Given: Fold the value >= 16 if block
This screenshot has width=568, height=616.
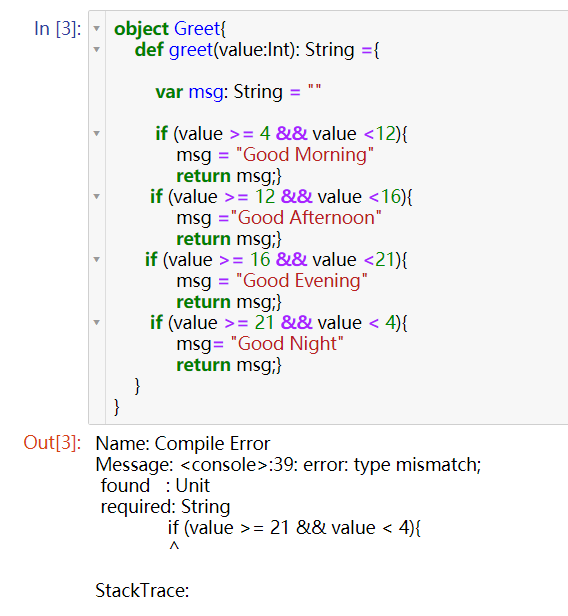Looking at the screenshot, I should [97, 259].
